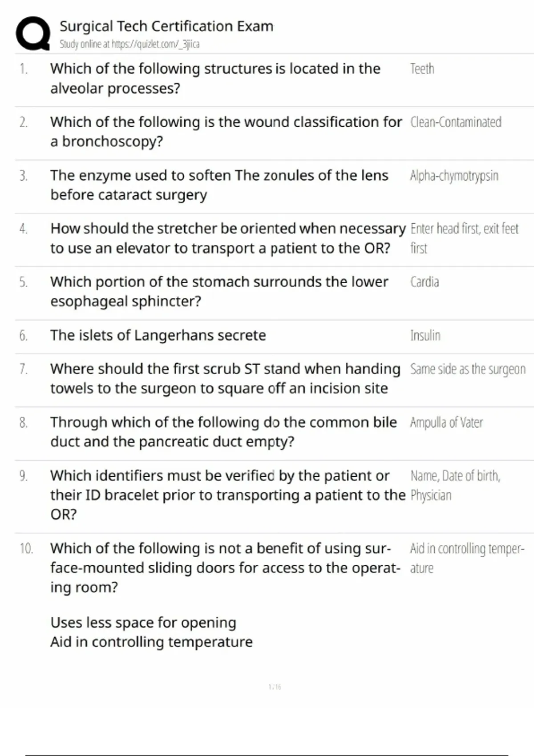Viewport: 534px width, 756px height.
Task: Select the patient identifiers question text
Action: pos(227,495)
